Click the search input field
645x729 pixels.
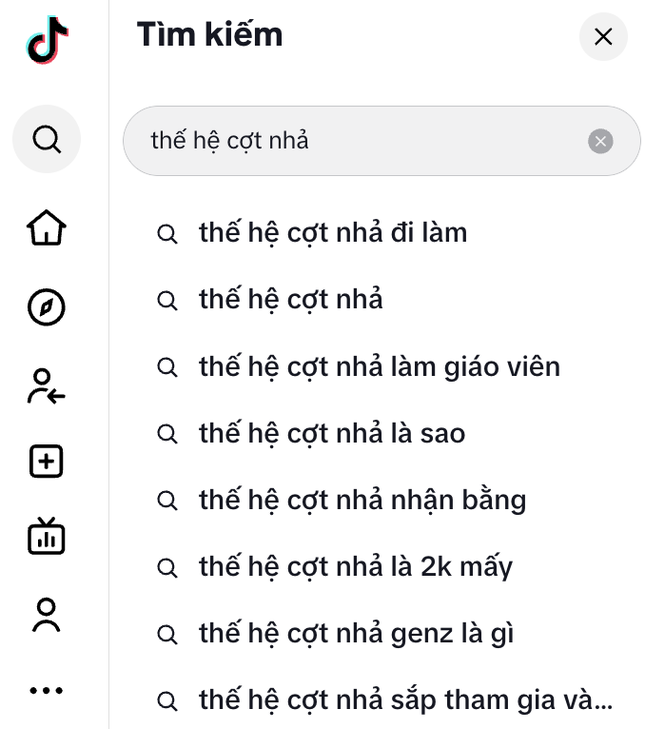coord(360,141)
